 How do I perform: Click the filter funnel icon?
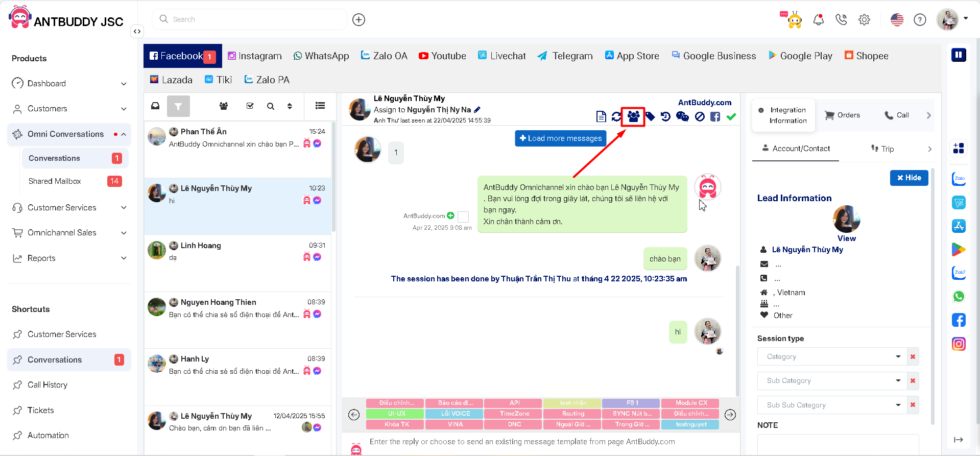coord(178,106)
